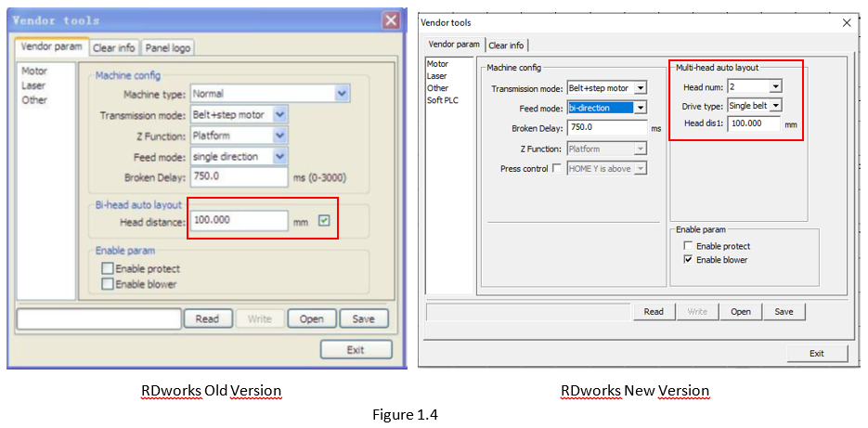Open disabled Z Function dropdown in new version
The width and height of the screenshot is (868, 428).
607,149
